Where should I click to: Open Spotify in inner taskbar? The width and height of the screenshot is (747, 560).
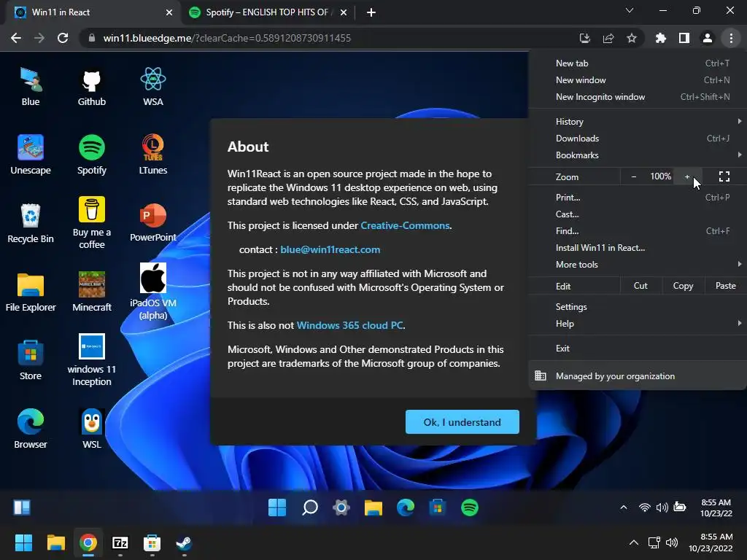click(470, 507)
